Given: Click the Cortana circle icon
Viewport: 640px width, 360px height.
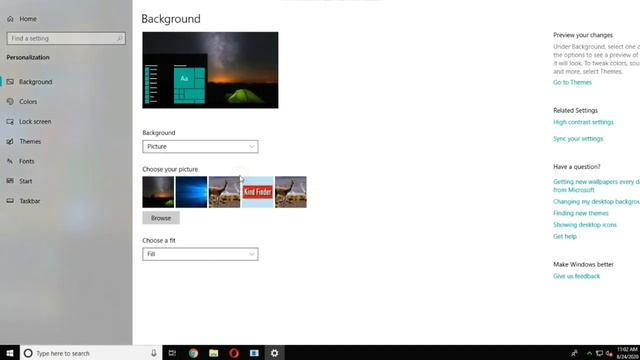Looking at the screenshot, I should [28, 353].
